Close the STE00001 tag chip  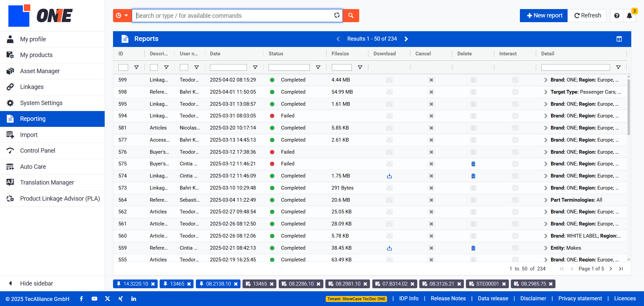point(504,284)
